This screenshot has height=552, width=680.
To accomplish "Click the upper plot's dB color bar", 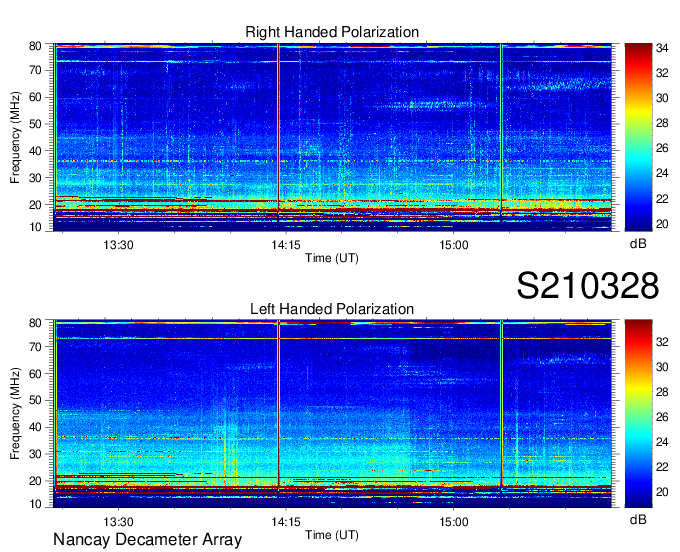I will click(x=638, y=137).
